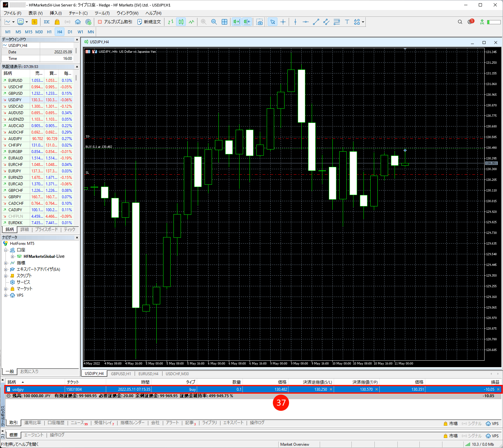Select the horizontal line drawing tool
Image resolution: width=503 pixels, height=448 pixels.
coord(306,22)
